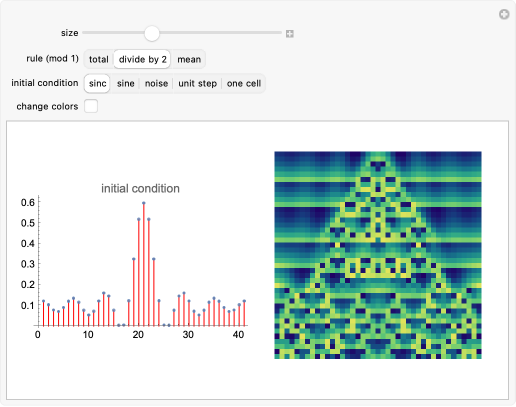The width and height of the screenshot is (516, 407).
Task: Click the change colors label text
Action: pyautogui.click(x=47, y=107)
